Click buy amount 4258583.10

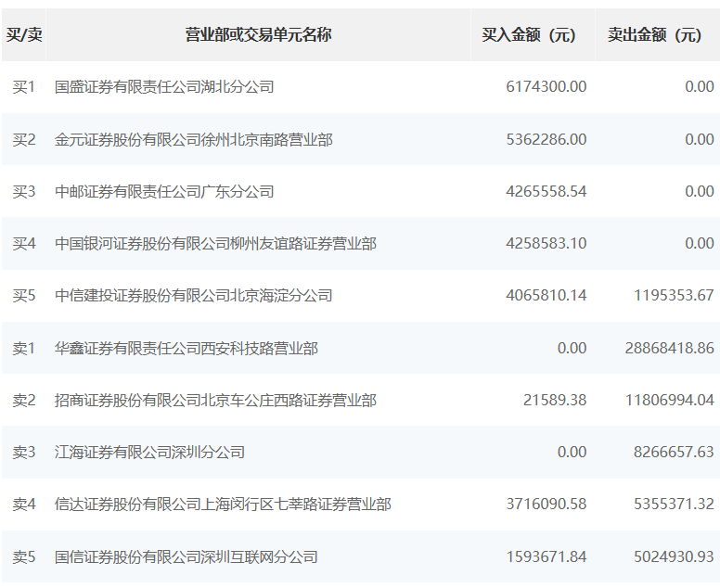click(x=546, y=243)
